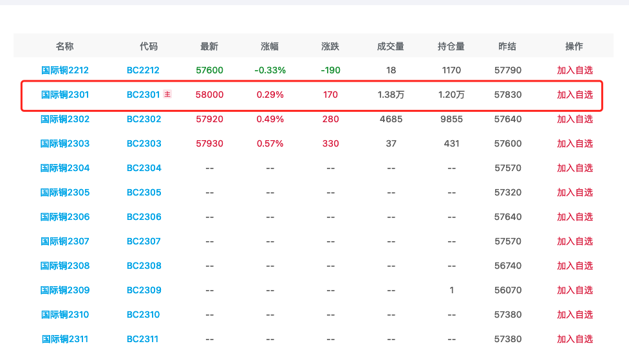This screenshot has width=629, height=364.
Task: Click the code link BC2307
Action: click(x=144, y=241)
